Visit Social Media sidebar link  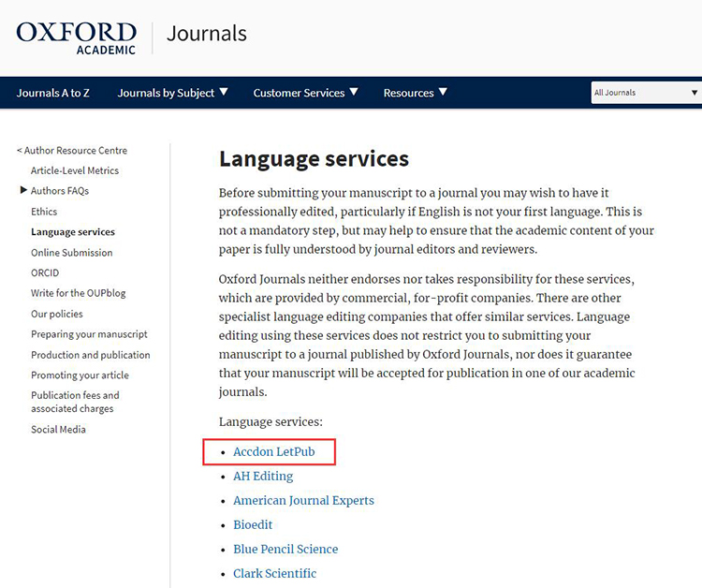(x=58, y=429)
